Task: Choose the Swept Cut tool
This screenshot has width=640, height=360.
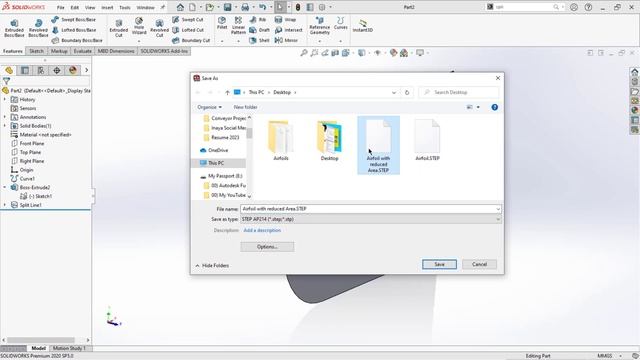Action: (x=187, y=20)
